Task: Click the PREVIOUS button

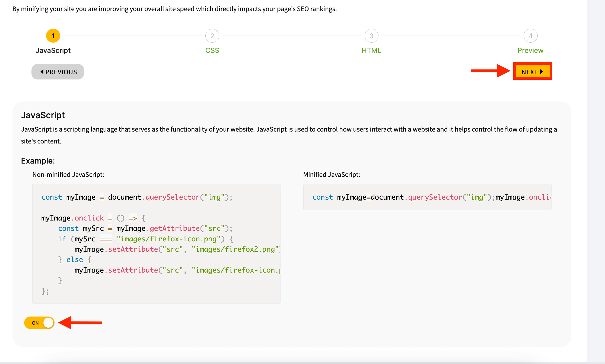Action: point(58,72)
